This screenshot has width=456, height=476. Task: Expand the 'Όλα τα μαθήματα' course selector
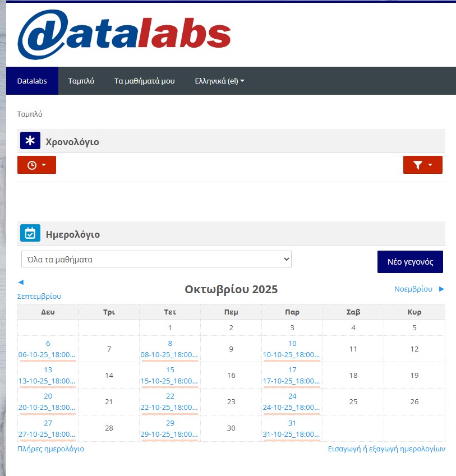[156, 259]
